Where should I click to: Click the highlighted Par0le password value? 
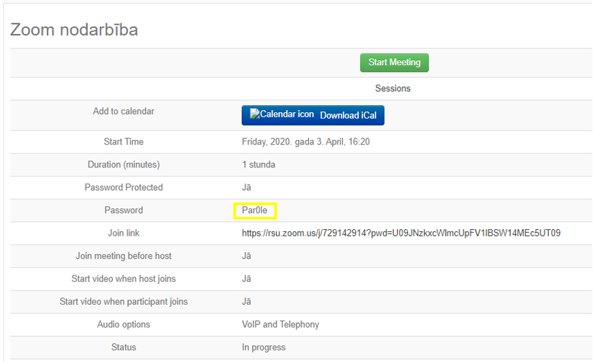[255, 210]
